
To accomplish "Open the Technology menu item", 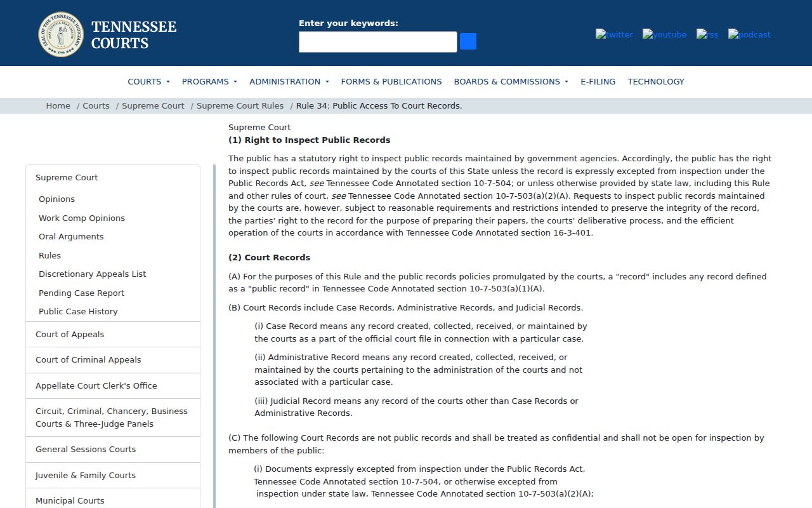I will (656, 81).
